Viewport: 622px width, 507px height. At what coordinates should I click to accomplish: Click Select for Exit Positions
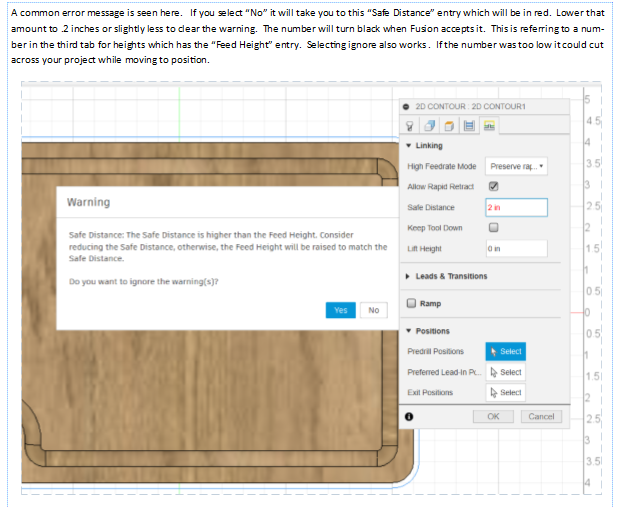click(505, 392)
